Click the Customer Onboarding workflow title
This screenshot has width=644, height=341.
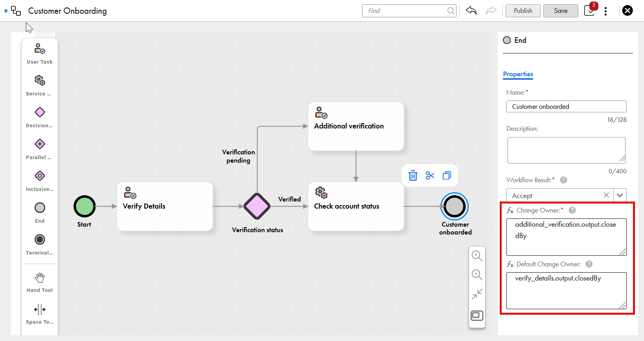pyautogui.click(x=67, y=11)
